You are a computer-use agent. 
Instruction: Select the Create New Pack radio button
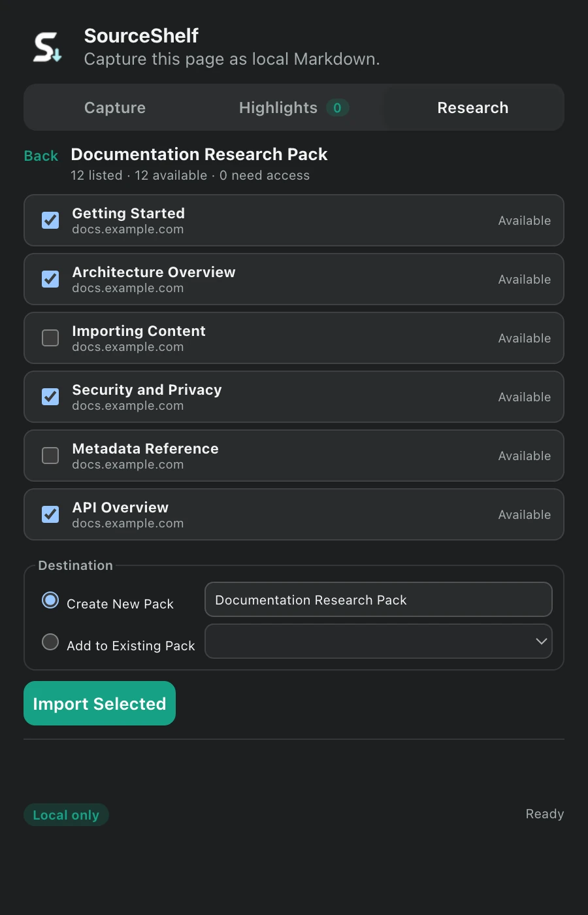click(50, 600)
